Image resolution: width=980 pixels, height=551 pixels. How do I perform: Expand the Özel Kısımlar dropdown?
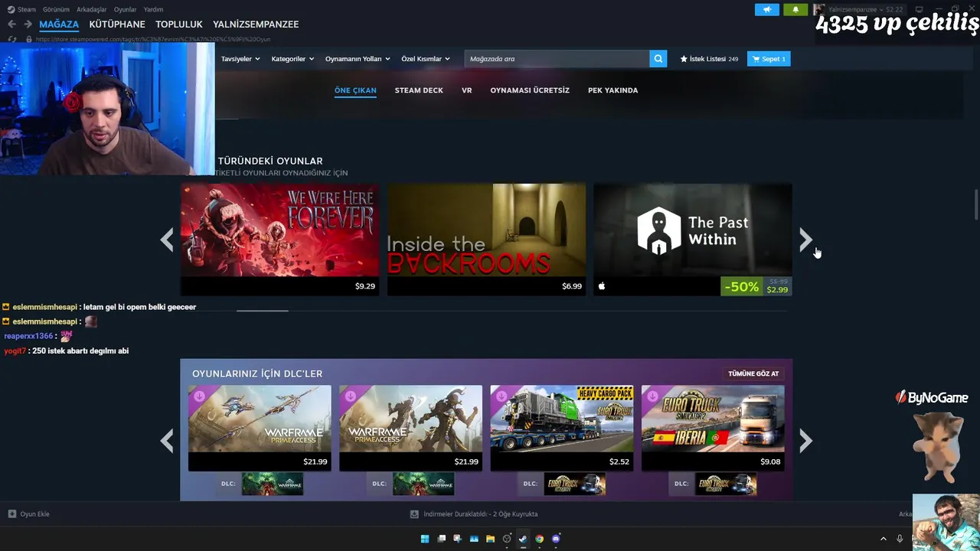click(426, 59)
